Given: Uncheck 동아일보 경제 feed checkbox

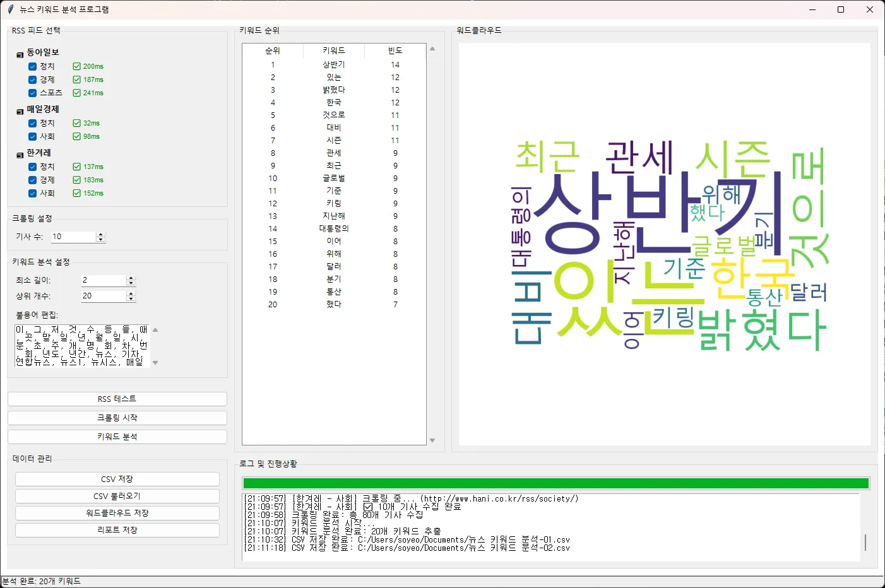Looking at the screenshot, I should point(32,79).
